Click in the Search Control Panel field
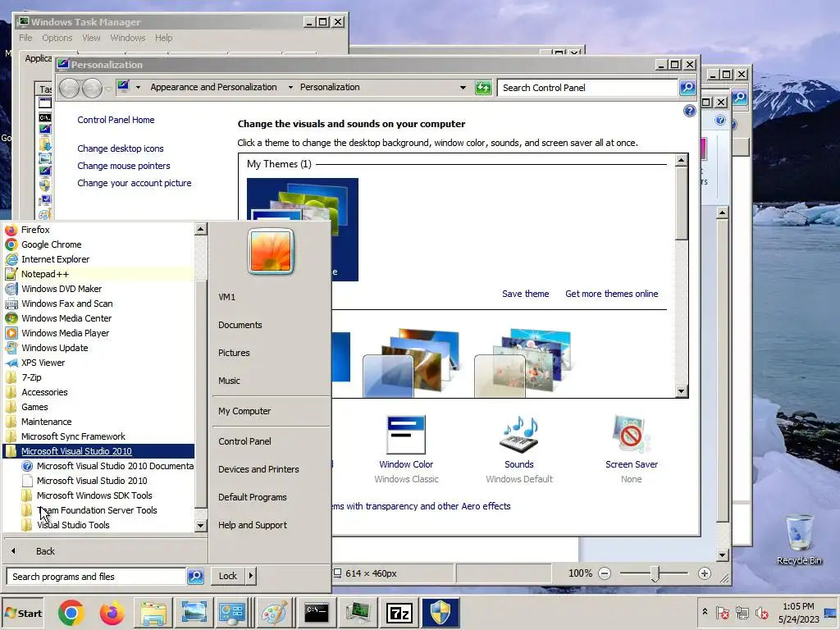 click(x=587, y=87)
